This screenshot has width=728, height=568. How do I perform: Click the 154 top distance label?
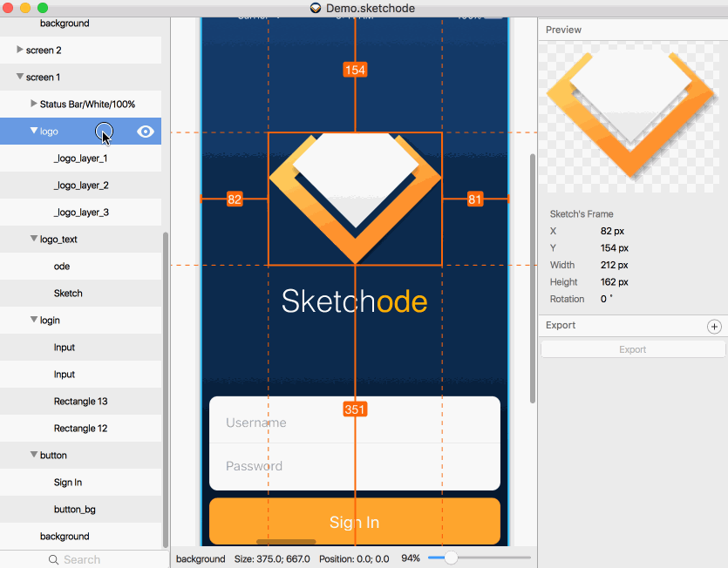[x=355, y=70]
